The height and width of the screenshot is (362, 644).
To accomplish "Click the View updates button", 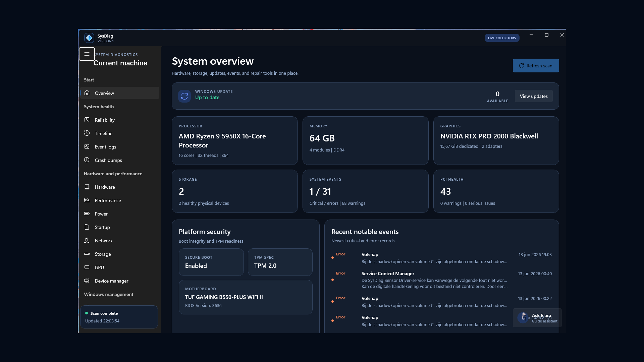I will click(534, 96).
